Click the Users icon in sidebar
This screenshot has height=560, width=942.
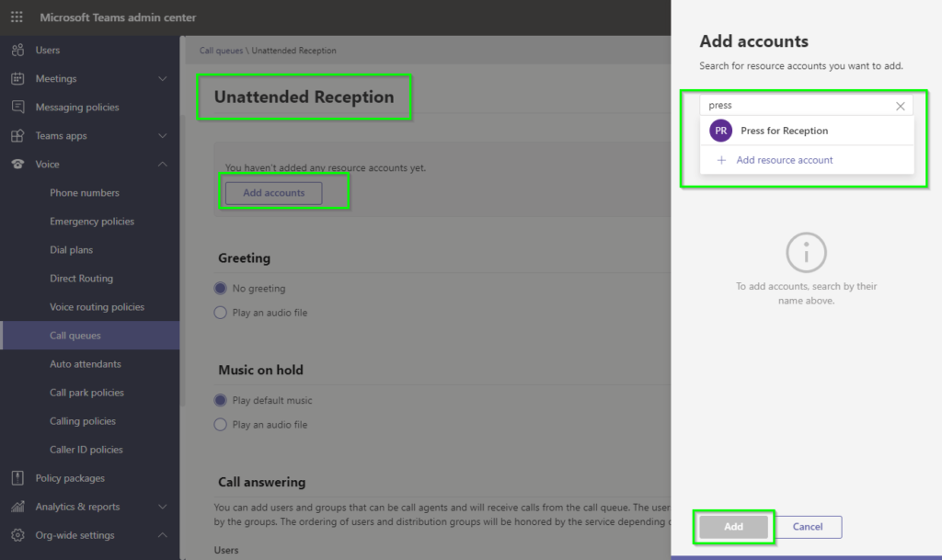(x=17, y=51)
